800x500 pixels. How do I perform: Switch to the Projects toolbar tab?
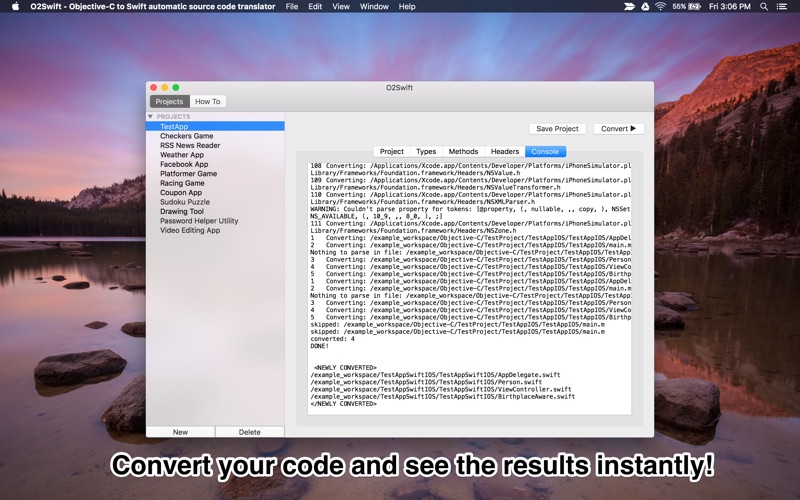(x=169, y=101)
